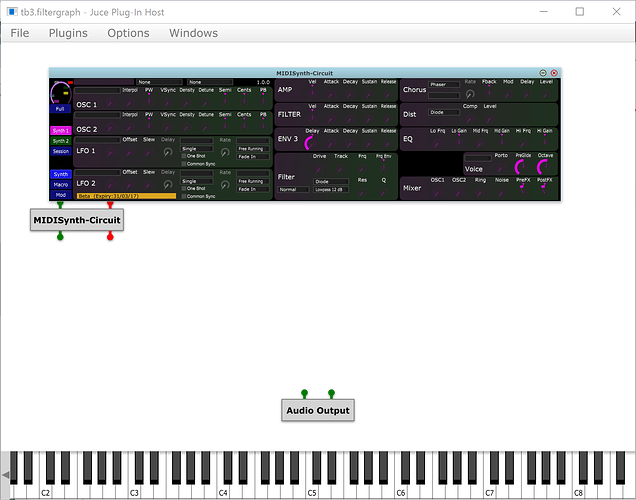Image resolution: width=636 pixels, height=500 pixels.
Task: Open LFO 2 Fade In dropdown
Action: click(253, 189)
